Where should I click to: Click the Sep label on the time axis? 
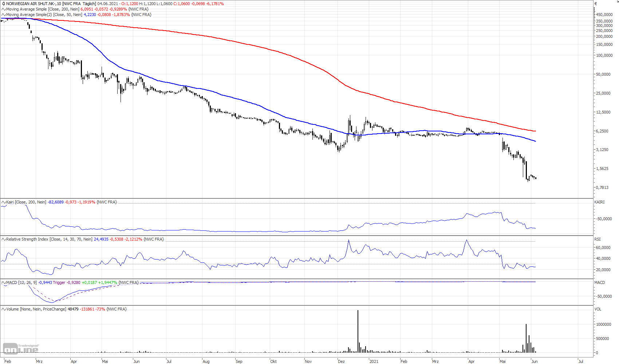pyautogui.click(x=239, y=361)
